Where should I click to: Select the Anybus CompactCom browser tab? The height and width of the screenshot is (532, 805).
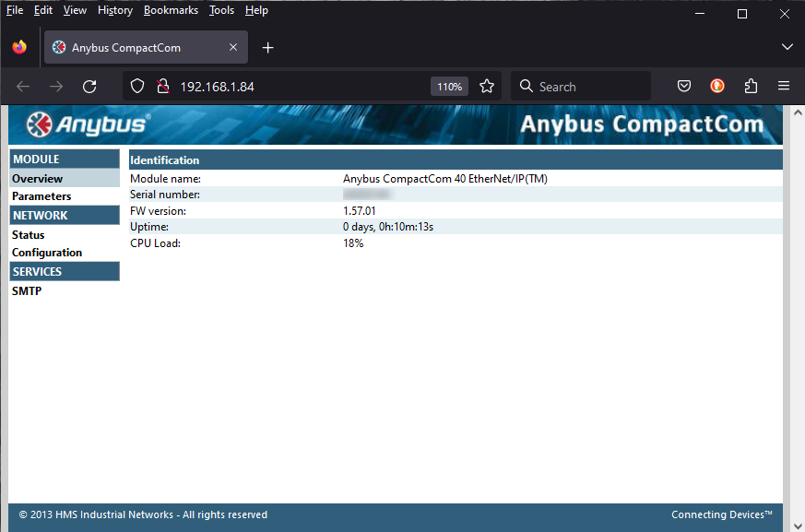tap(146, 47)
